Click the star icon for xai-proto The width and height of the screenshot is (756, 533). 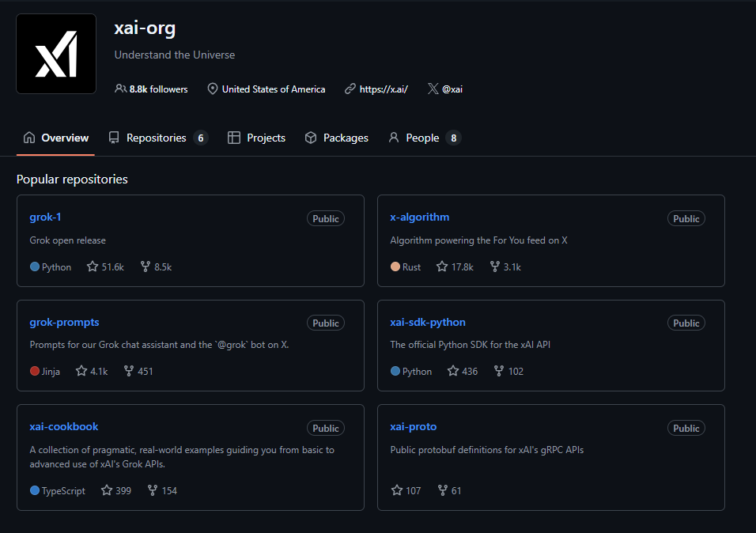point(397,490)
